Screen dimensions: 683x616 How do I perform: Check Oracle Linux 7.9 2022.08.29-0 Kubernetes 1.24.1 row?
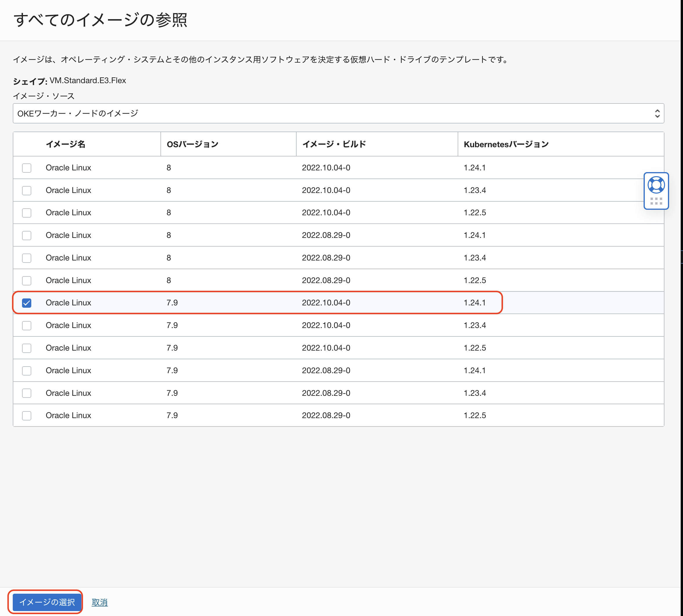pos(27,371)
